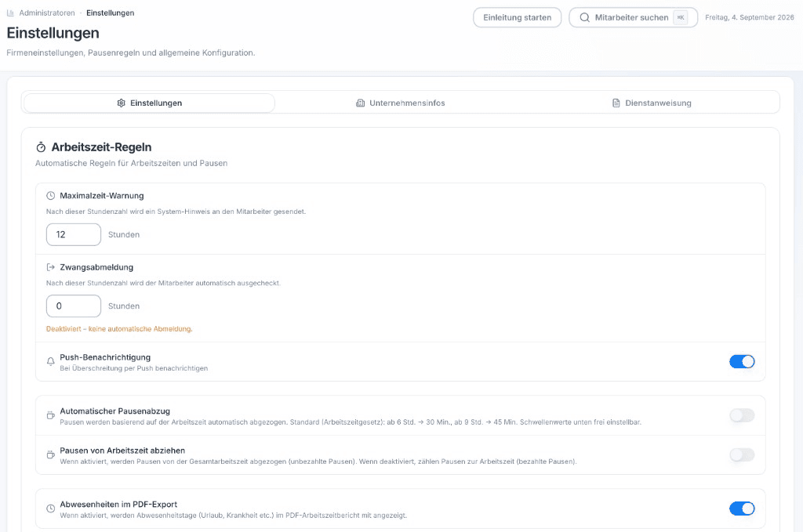Click the bar-chart icon beside Administratoren
803x532 pixels.
click(10, 13)
